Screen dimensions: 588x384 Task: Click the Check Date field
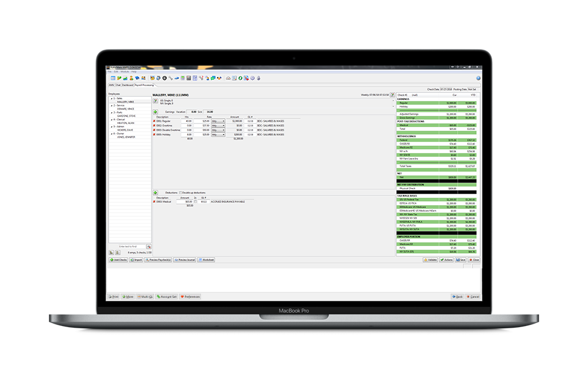coord(446,89)
